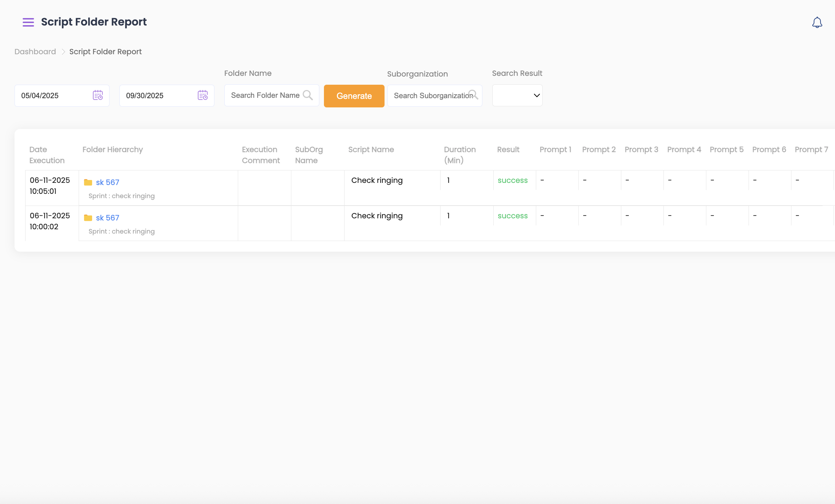Click the Date Execution column header
The image size is (835, 504).
point(47,155)
